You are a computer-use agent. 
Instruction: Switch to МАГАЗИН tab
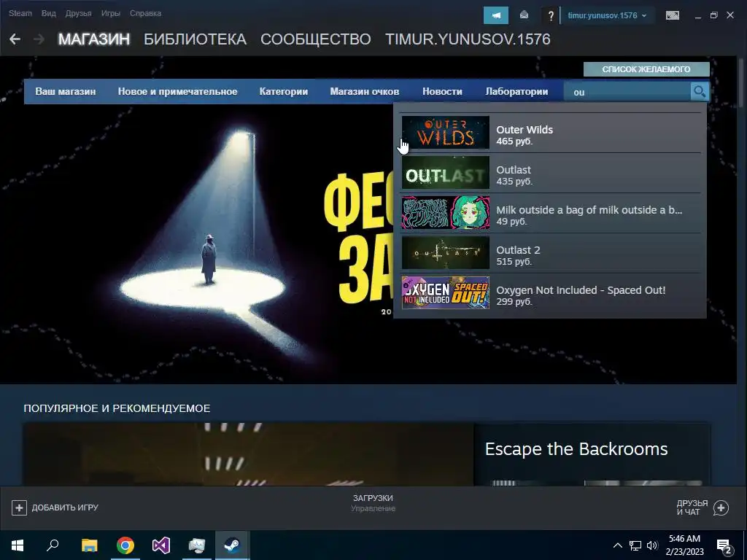click(x=94, y=39)
